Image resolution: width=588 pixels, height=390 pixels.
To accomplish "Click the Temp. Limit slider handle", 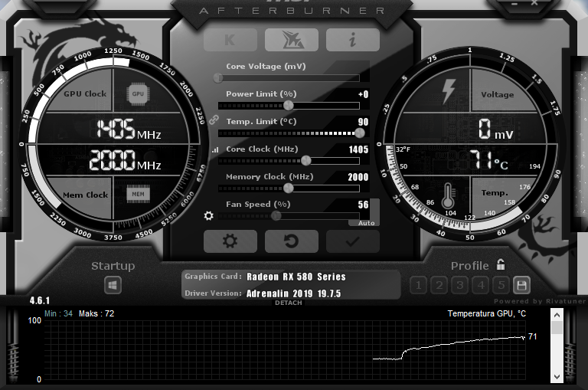I will (360, 133).
